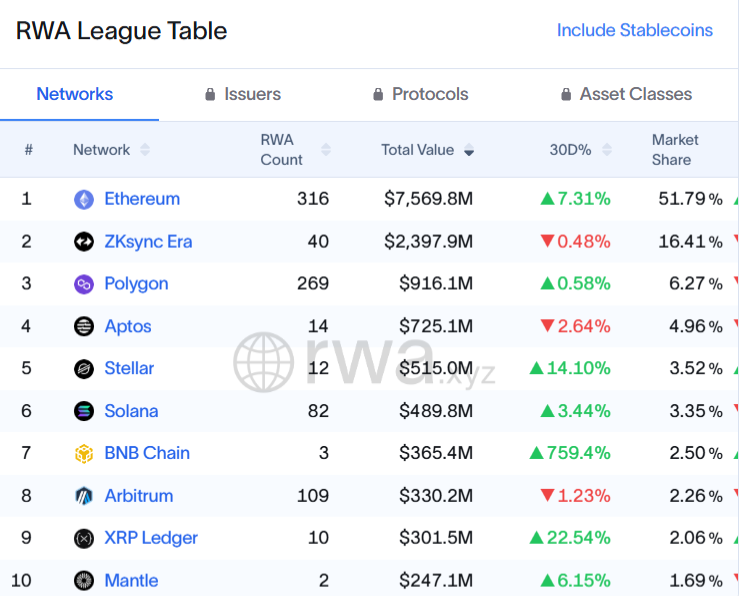Click the Stellar network logo icon

point(84,369)
